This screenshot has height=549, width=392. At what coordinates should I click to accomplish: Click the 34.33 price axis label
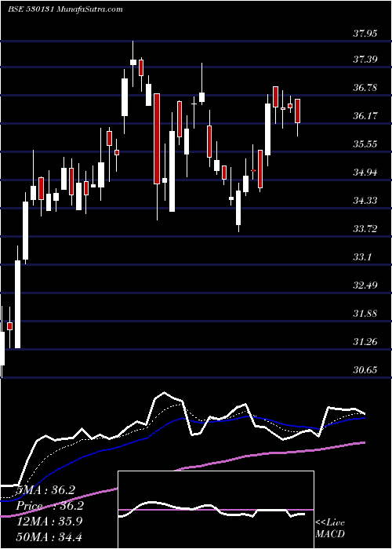(x=365, y=201)
